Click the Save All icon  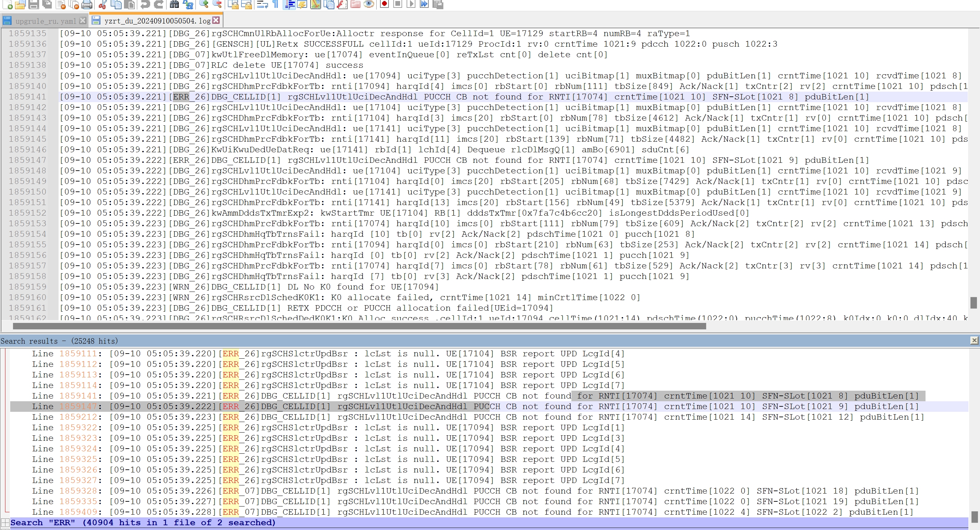pos(47,4)
